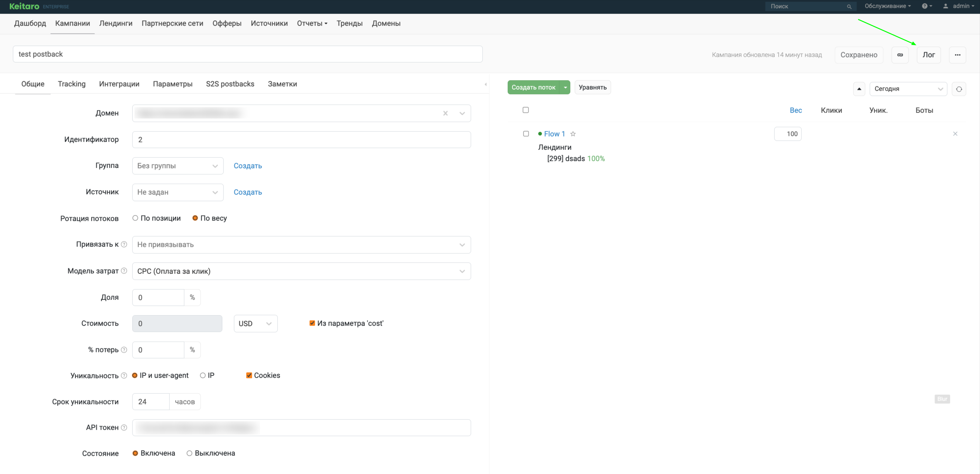Switch to the Параметры tab

(x=173, y=84)
